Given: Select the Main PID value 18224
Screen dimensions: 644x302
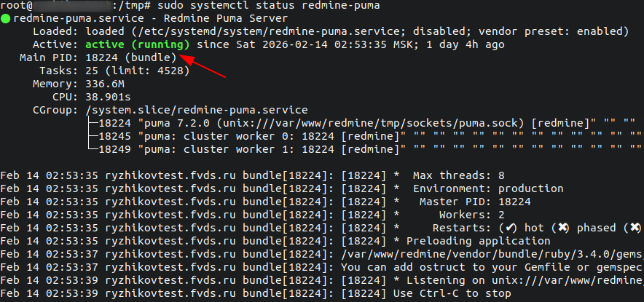Looking at the screenshot, I should click(x=102, y=57).
